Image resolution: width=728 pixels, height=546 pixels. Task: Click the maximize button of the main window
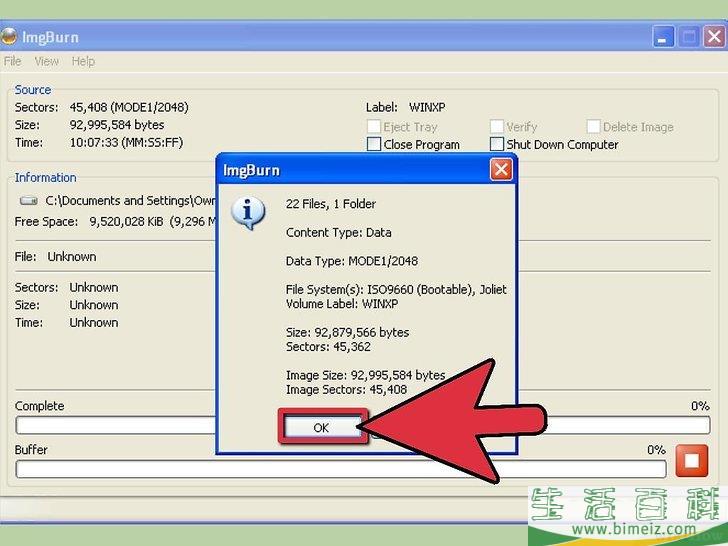click(689, 37)
